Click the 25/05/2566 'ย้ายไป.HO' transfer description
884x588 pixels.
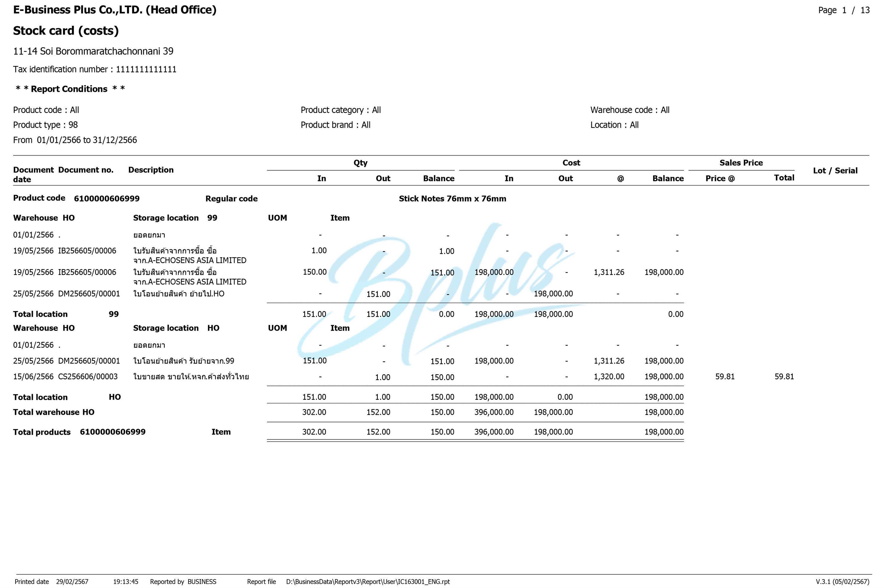[179, 294]
